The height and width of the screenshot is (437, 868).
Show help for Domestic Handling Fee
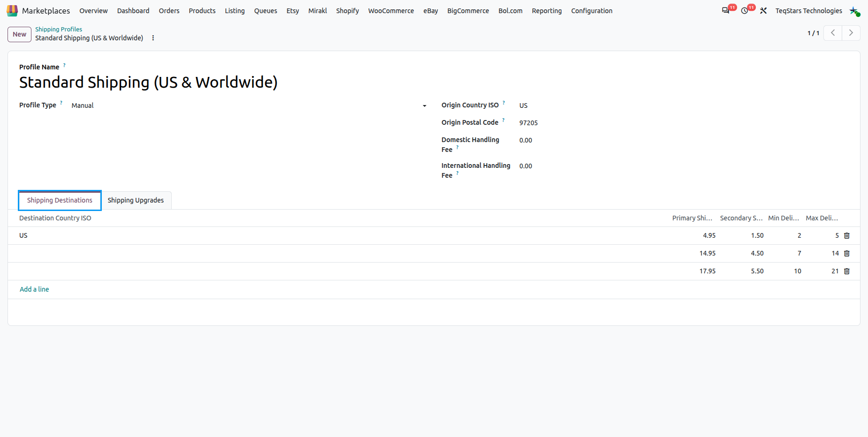(x=457, y=147)
